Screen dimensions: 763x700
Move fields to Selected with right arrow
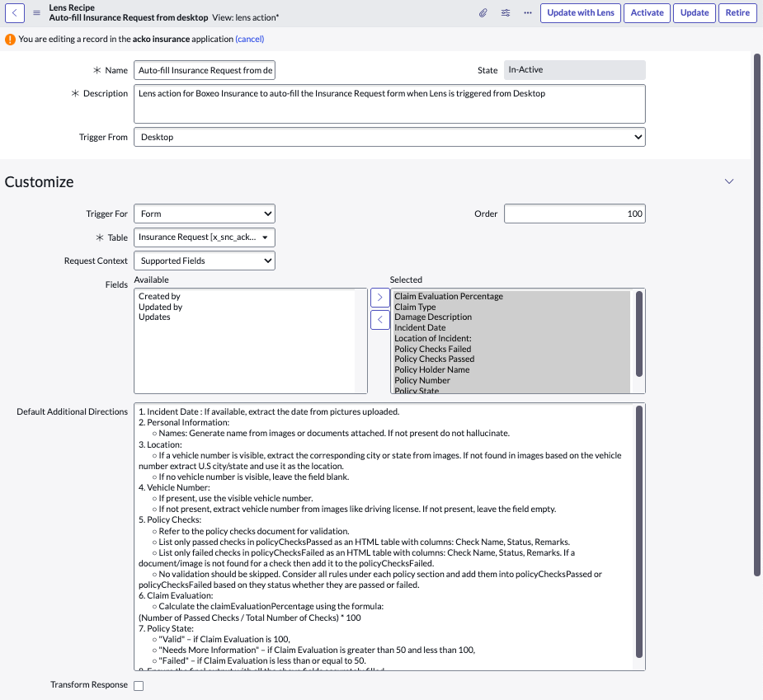[x=380, y=297]
